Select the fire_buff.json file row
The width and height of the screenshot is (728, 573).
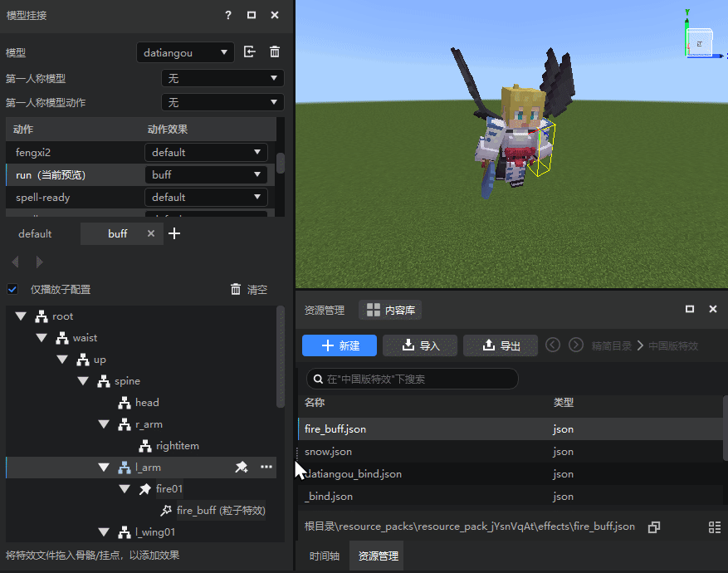click(x=511, y=429)
